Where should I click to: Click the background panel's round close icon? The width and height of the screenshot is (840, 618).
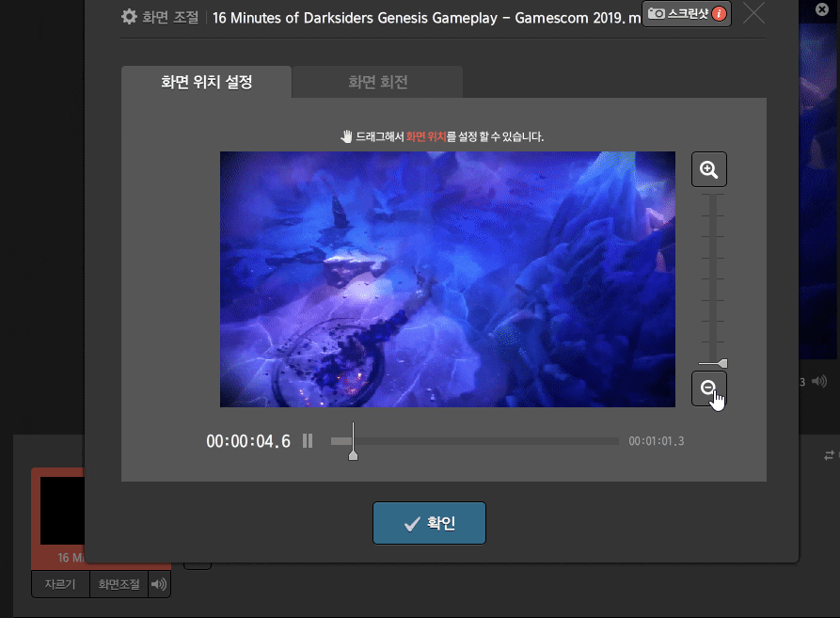click(x=822, y=9)
